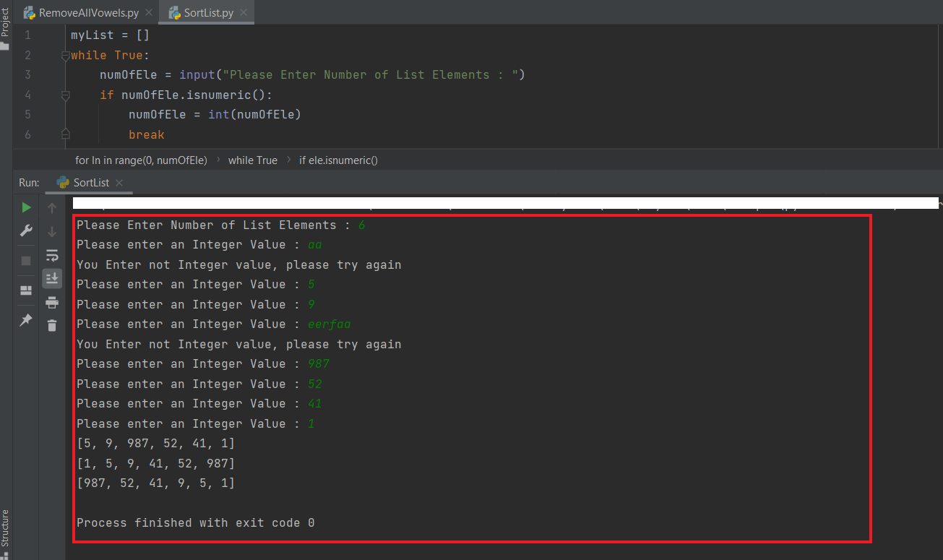Print the console output
Image resolution: width=943 pixels, height=560 pixels.
pyautogui.click(x=51, y=302)
